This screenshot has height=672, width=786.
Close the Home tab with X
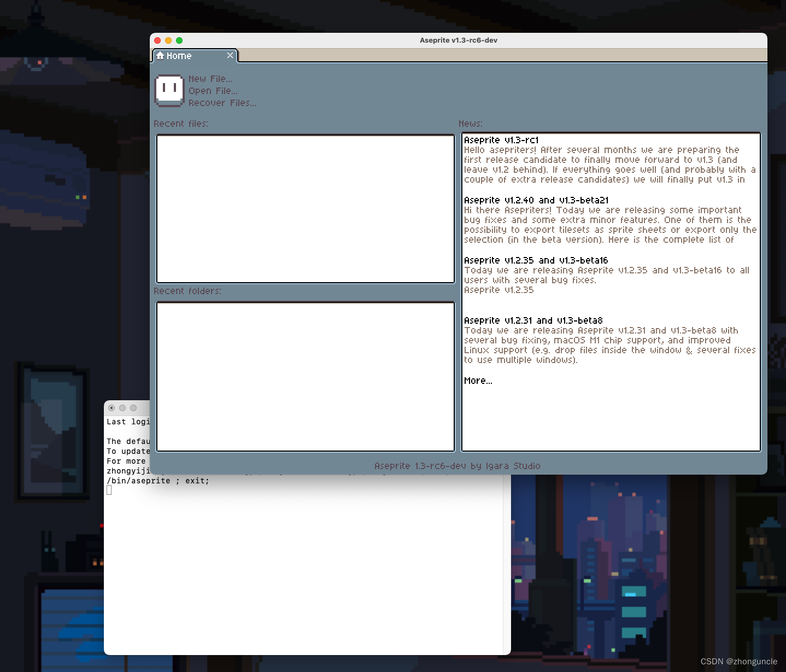(x=230, y=55)
